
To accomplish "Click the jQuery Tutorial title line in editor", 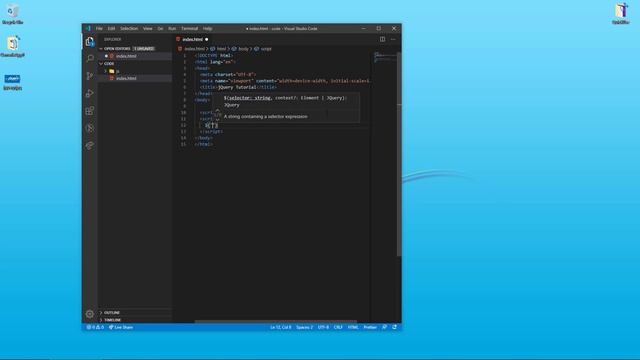I will (x=238, y=87).
